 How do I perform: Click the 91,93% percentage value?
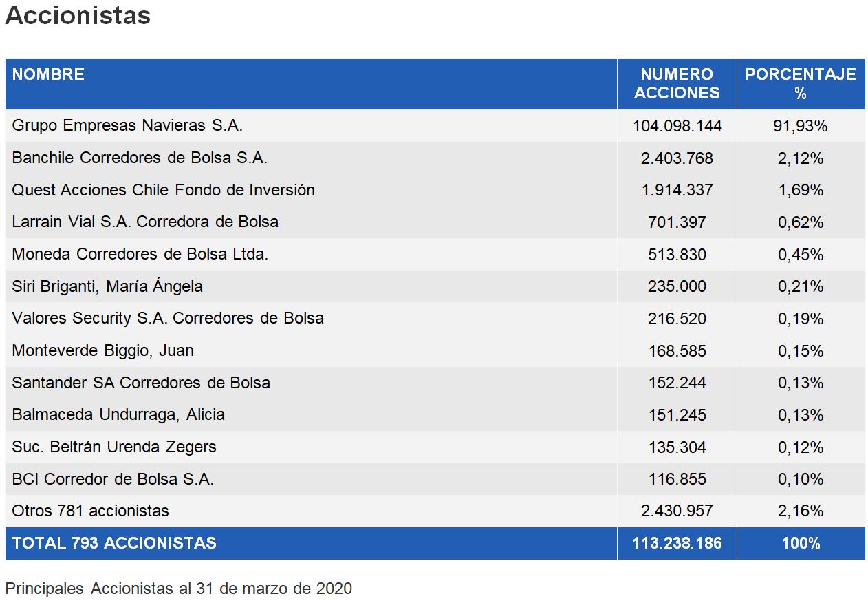coord(801,126)
